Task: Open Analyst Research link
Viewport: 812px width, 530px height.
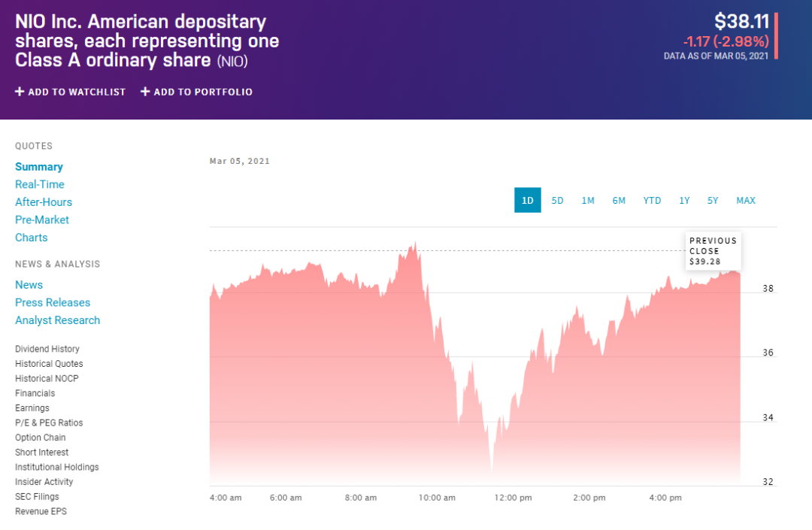Action: coord(57,320)
